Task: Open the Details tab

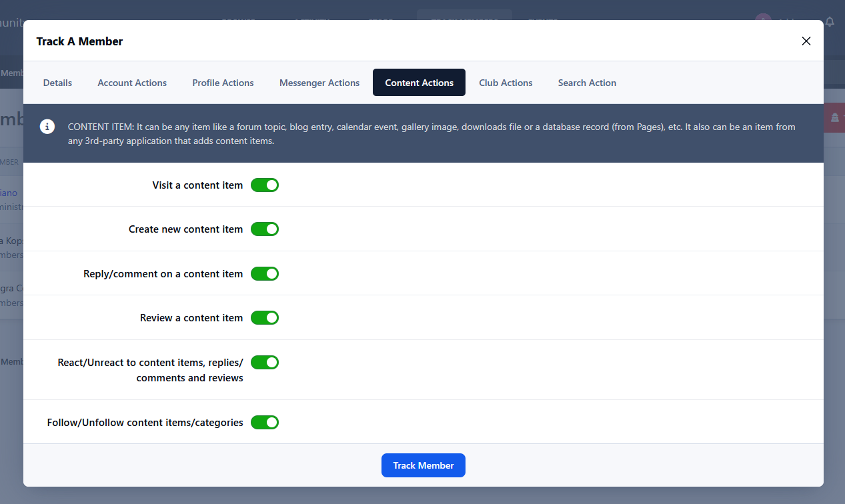Action: [57, 83]
